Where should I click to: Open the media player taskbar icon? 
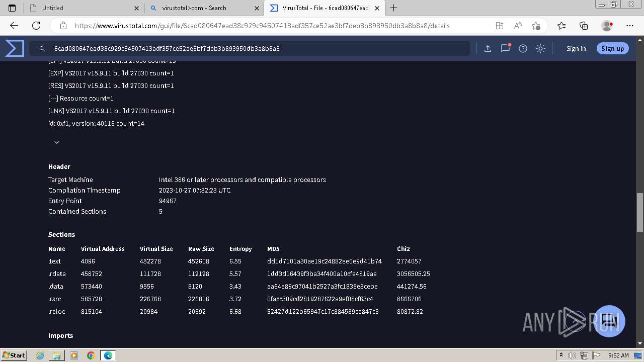tap(74, 355)
